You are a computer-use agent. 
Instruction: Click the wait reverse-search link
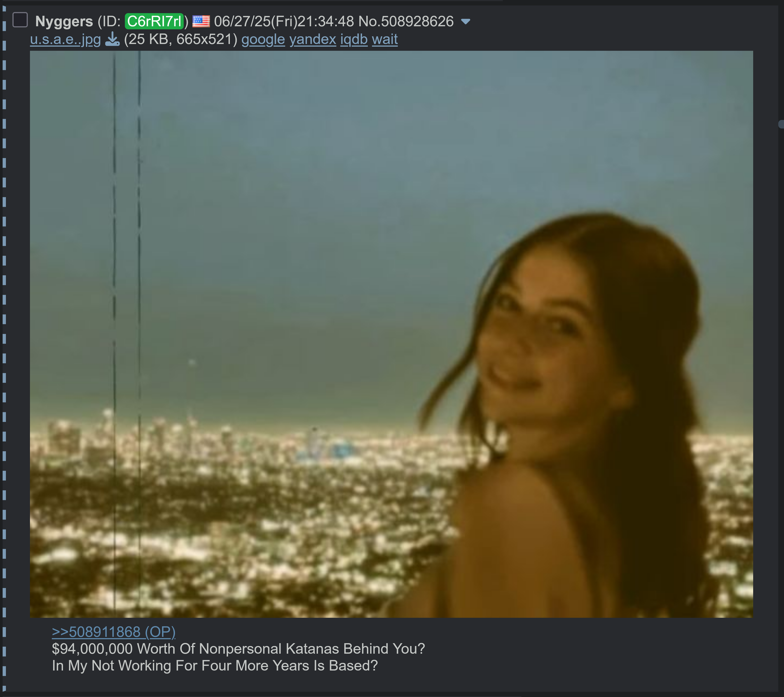pyautogui.click(x=385, y=39)
